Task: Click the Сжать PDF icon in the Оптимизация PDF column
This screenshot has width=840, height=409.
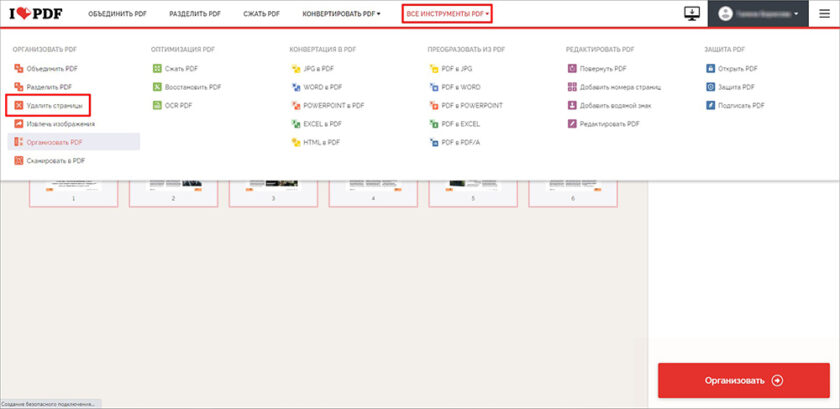Action: click(157, 69)
